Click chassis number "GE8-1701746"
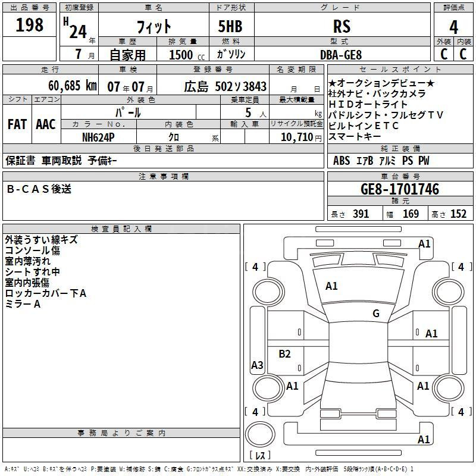The height and width of the screenshot is (476, 476). pos(400,189)
